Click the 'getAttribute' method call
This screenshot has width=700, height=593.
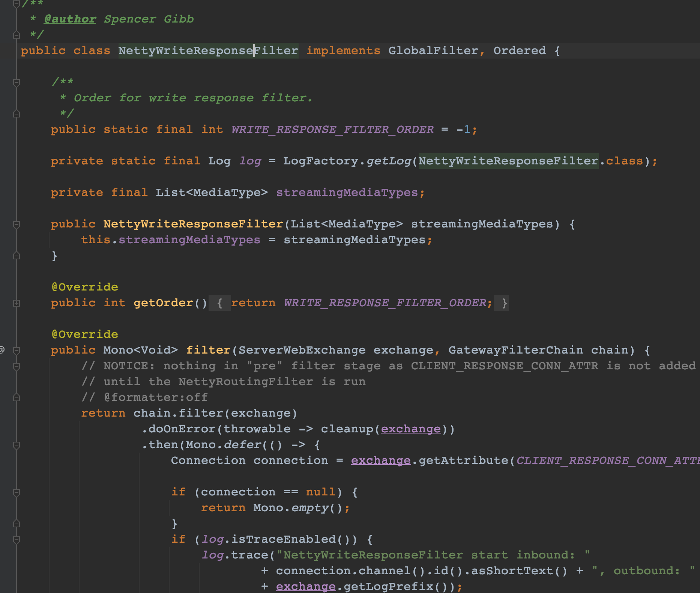(463, 461)
